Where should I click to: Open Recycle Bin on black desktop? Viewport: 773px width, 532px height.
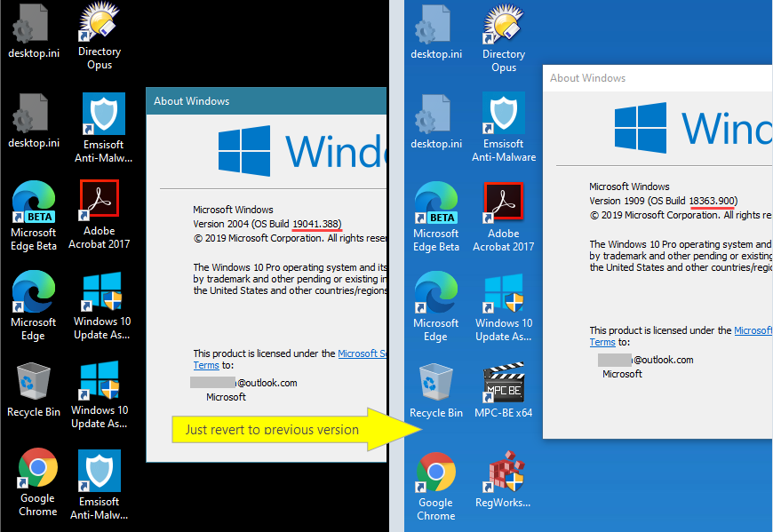(x=34, y=390)
